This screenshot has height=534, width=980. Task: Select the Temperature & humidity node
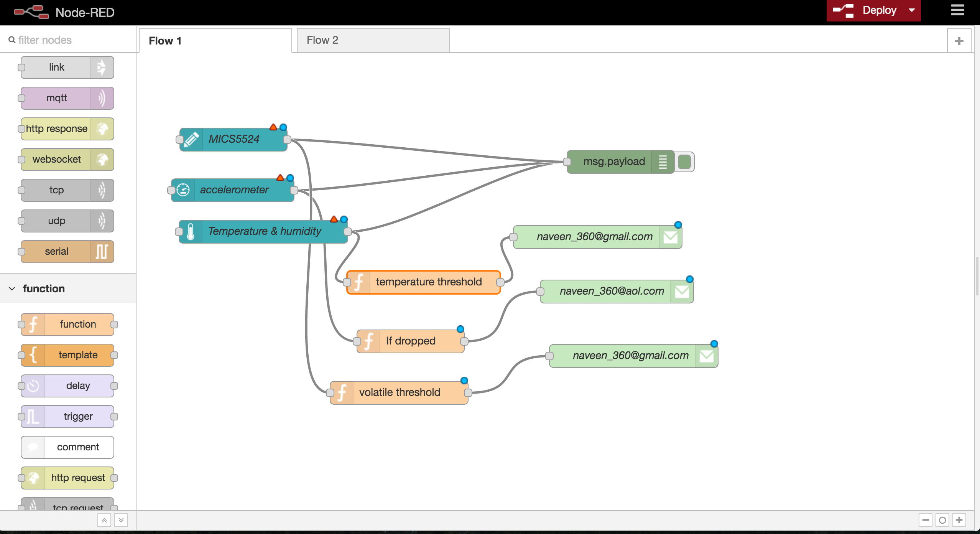pyautogui.click(x=263, y=231)
